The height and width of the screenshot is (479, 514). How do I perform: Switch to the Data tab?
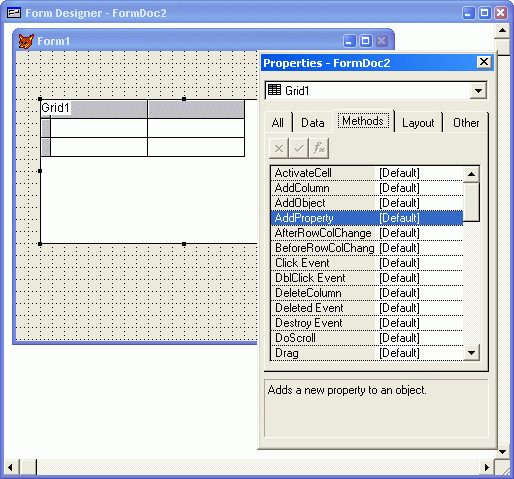(x=313, y=123)
